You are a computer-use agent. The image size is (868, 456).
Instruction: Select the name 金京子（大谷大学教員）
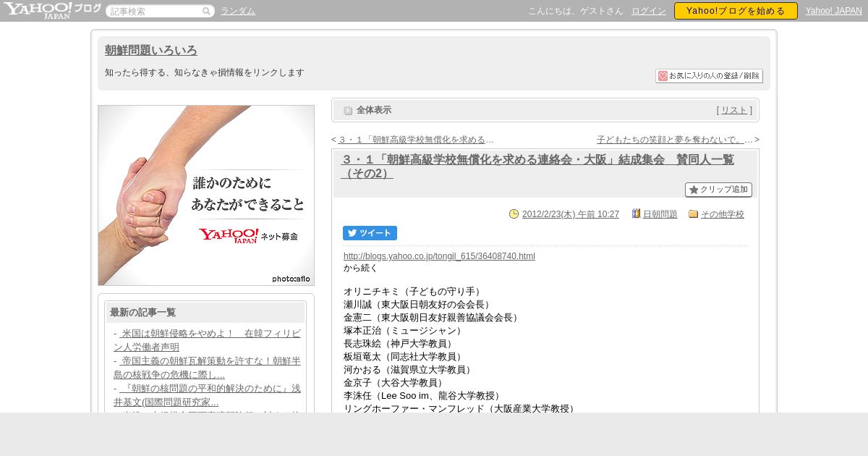point(394,383)
